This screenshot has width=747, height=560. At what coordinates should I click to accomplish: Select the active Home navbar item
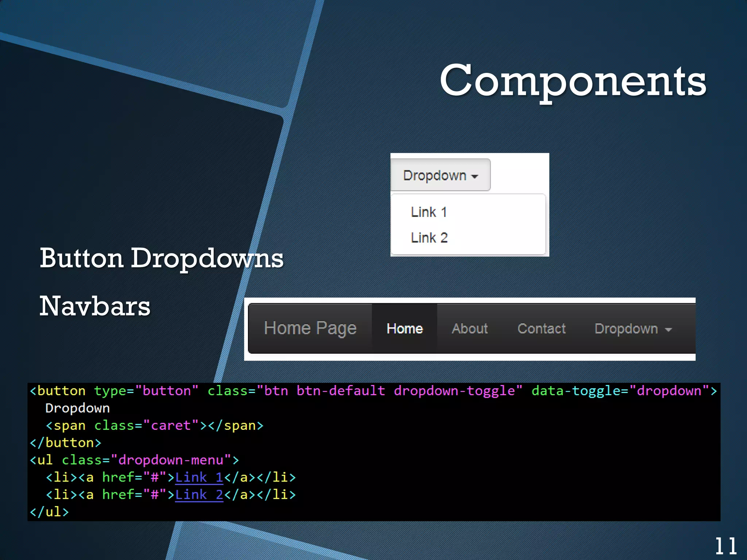coord(405,328)
